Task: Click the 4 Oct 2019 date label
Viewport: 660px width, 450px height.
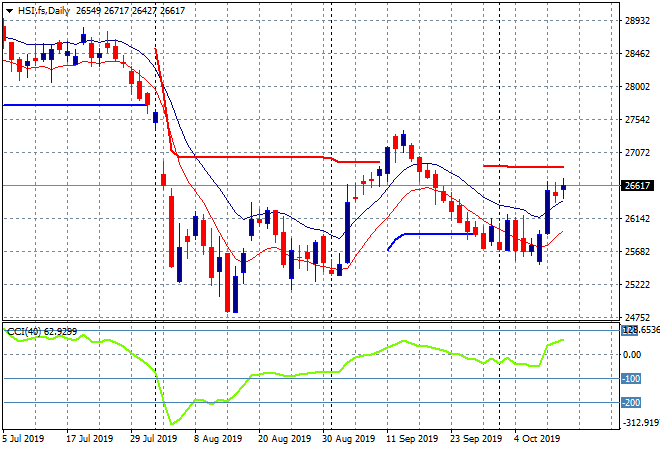Action: [537, 439]
